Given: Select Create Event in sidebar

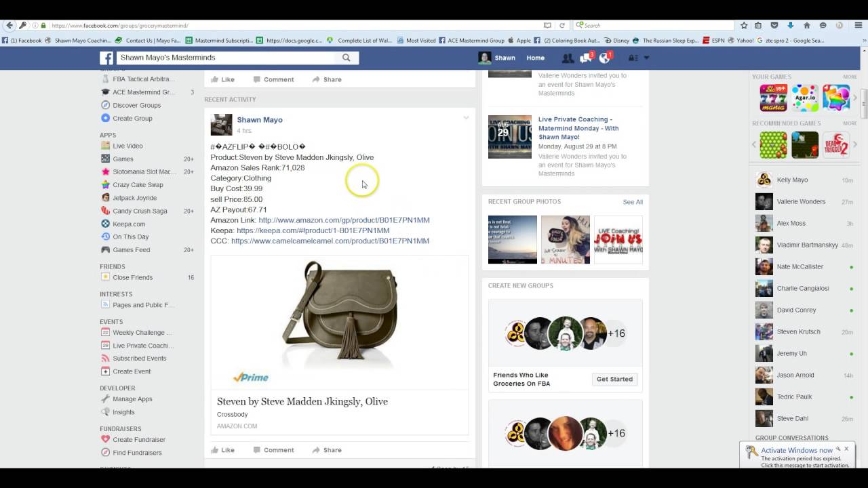Looking at the screenshot, I should [x=126, y=371].
